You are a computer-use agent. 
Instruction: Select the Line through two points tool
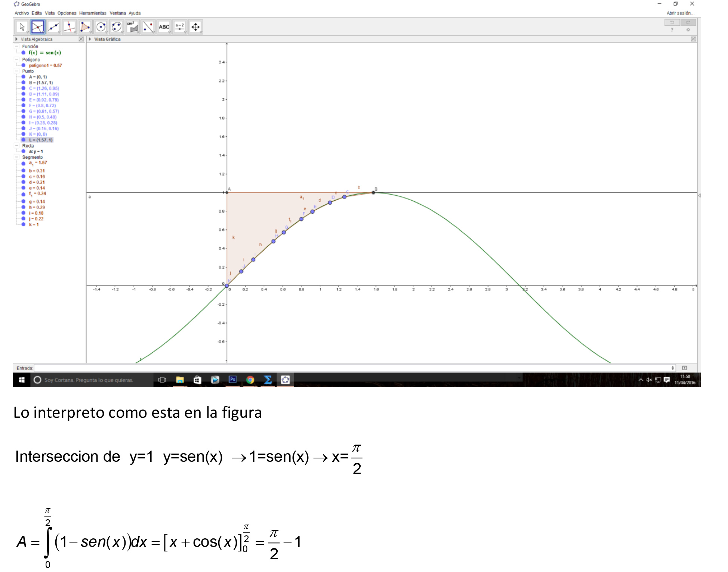(54, 27)
